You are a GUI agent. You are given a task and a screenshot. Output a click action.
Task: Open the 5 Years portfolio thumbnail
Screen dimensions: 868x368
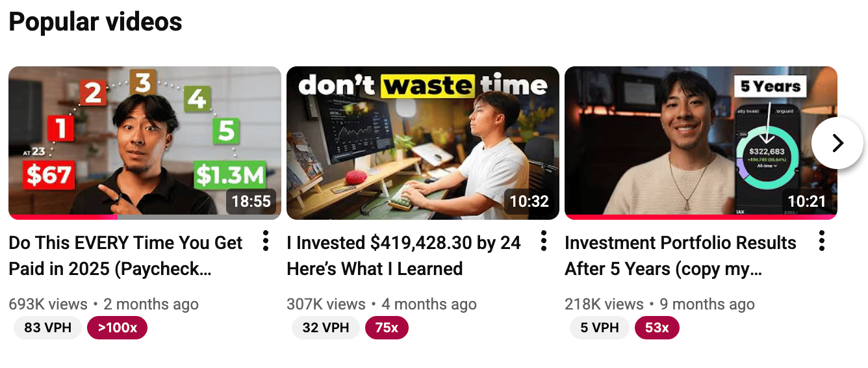click(x=701, y=143)
